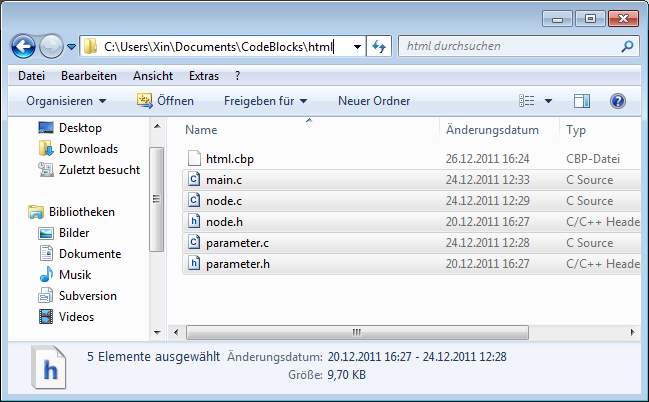This screenshot has height=402, width=649.
Task: Click the Neuer Ordner button
Action: 373,101
